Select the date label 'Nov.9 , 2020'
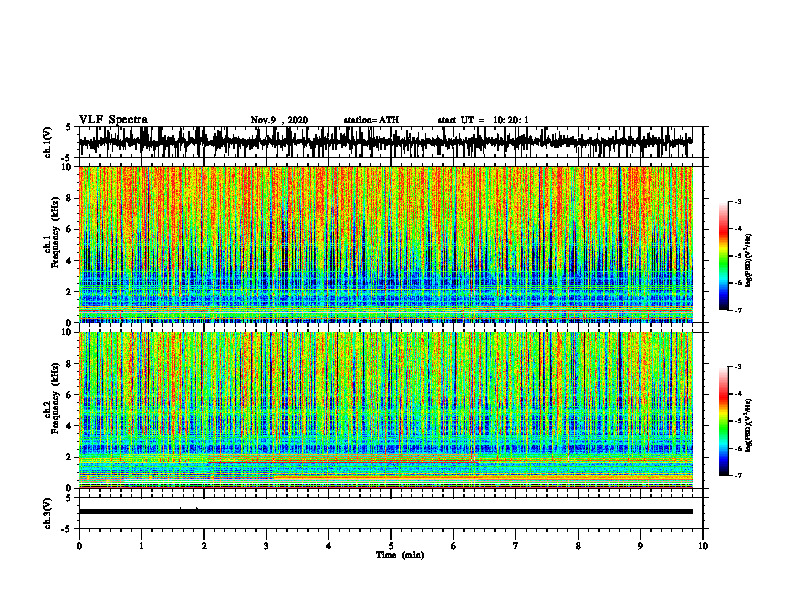The image size is (792, 612). (x=279, y=120)
